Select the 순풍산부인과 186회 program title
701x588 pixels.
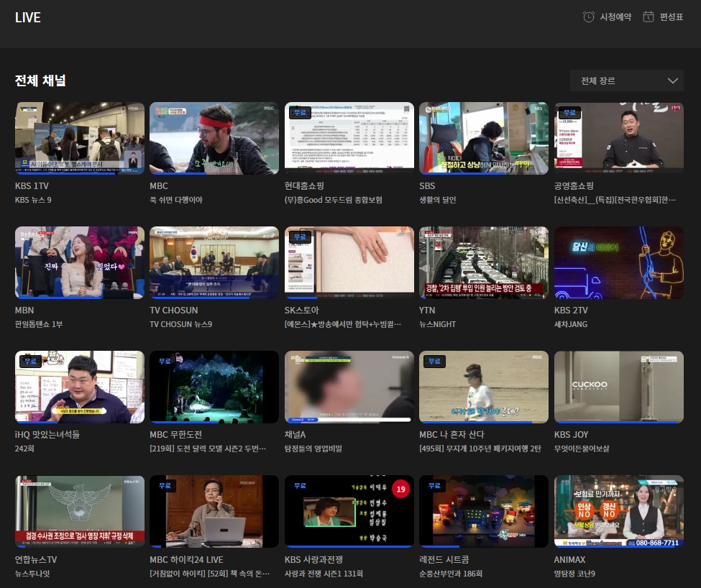point(451,573)
